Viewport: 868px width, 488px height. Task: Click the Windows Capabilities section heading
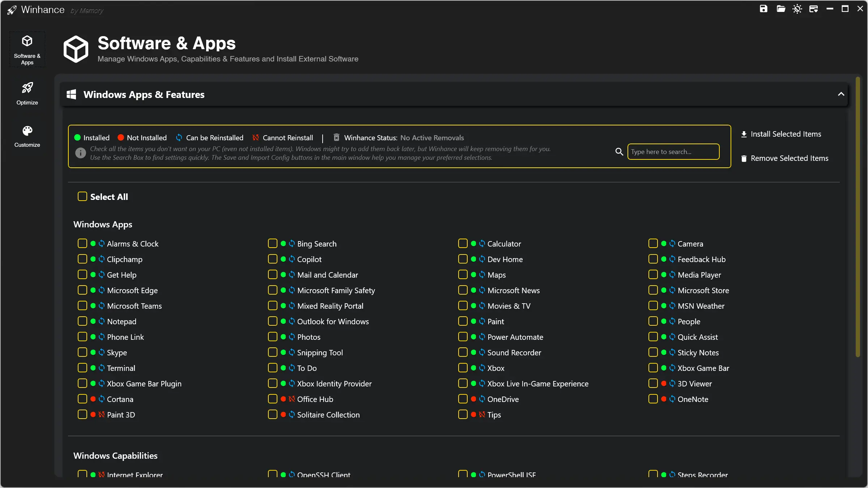[x=115, y=455]
